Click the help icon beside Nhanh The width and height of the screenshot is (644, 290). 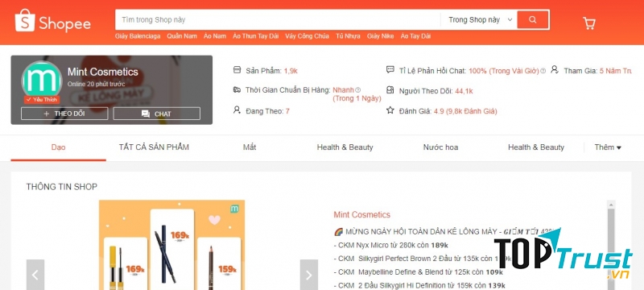(x=357, y=90)
